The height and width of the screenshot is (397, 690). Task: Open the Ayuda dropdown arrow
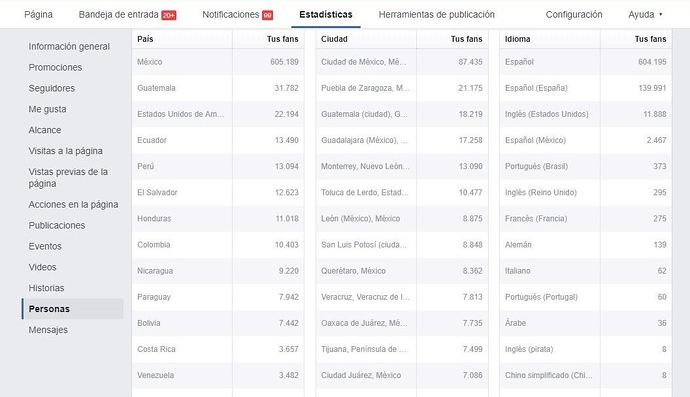pyautogui.click(x=661, y=15)
